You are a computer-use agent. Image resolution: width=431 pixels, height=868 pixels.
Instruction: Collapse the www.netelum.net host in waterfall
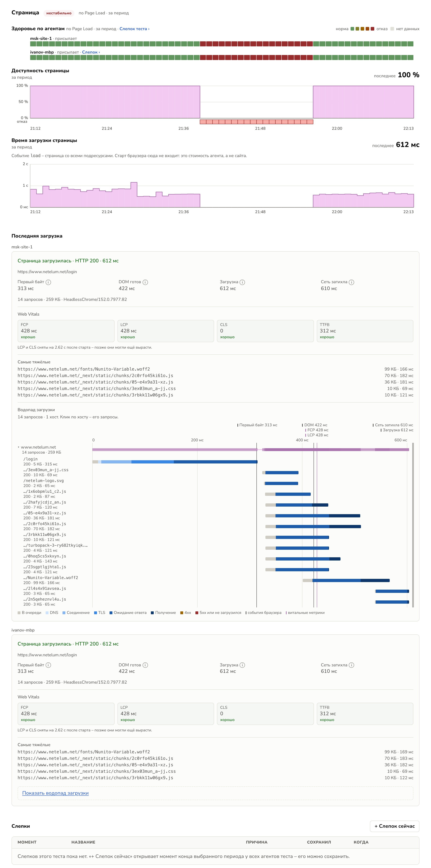click(x=37, y=447)
